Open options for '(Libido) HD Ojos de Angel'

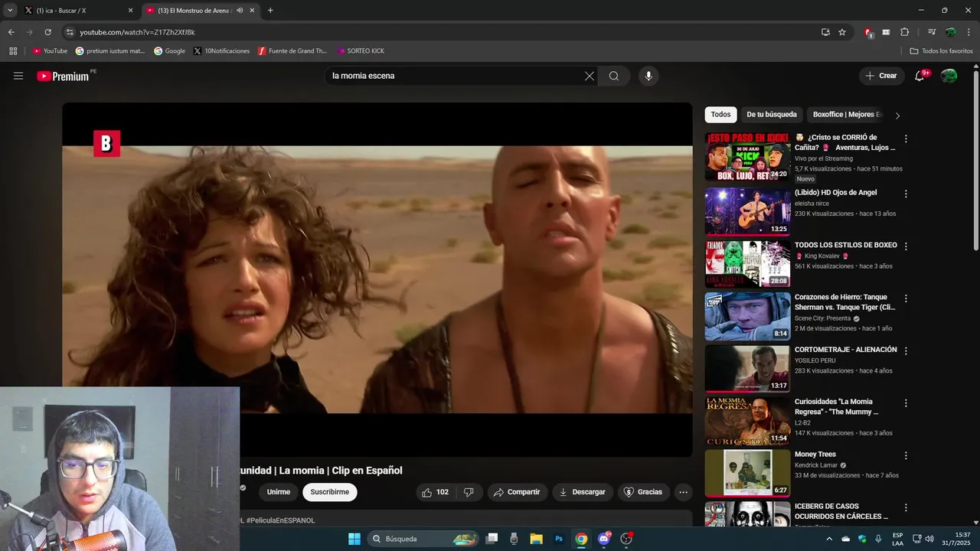click(906, 194)
